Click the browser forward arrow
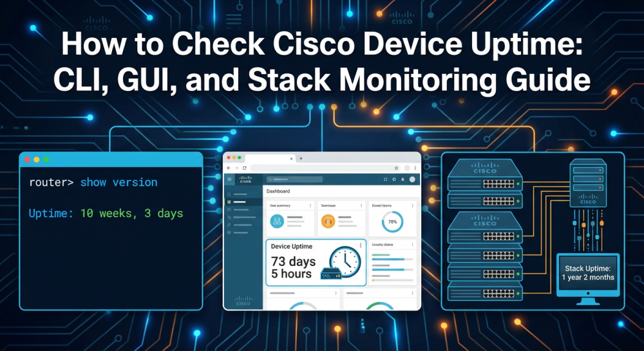 pos(236,168)
